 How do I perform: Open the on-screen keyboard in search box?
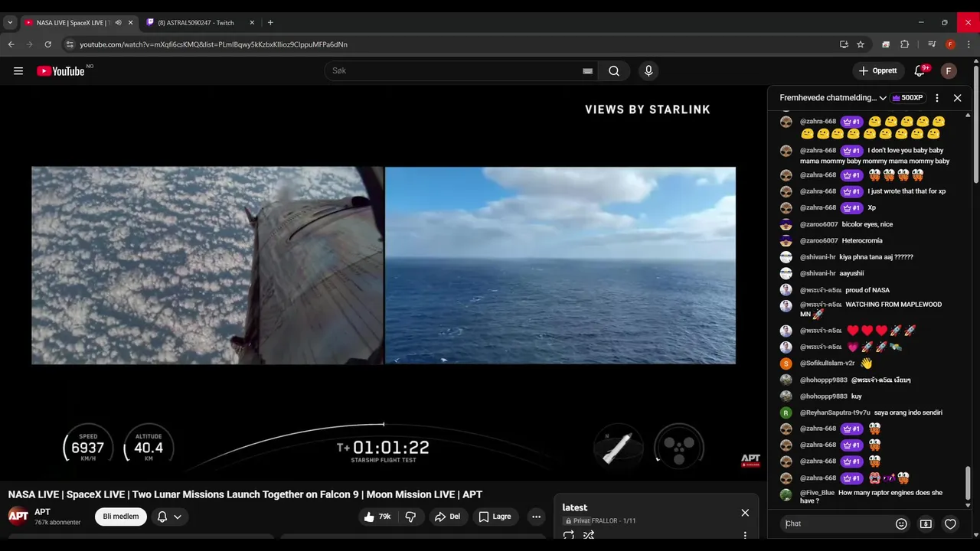coord(587,71)
